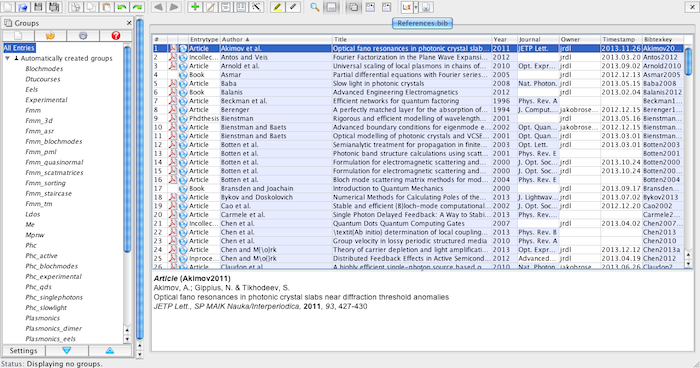Select the Carmele et al. row
The height and width of the screenshot is (368, 700).
418,215
